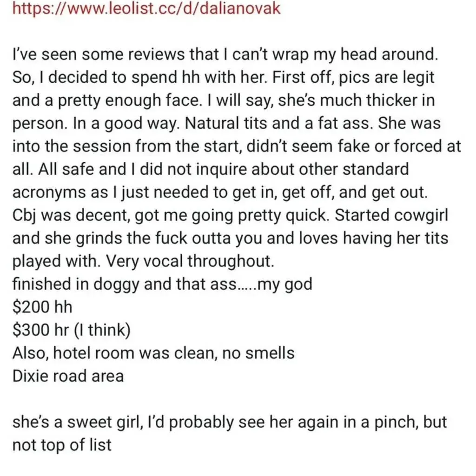Click the "$300 hr (I think)" line
The image size is (476, 476).
pyautogui.click(x=72, y=330)
